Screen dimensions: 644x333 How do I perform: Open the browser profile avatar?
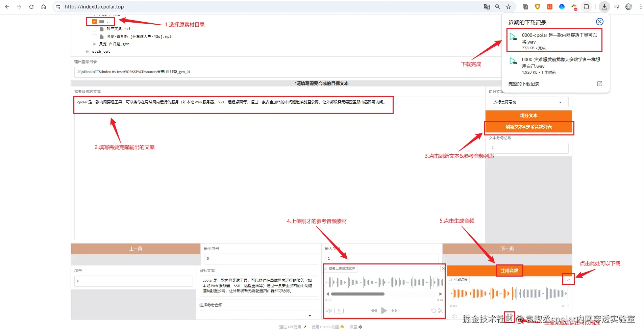point(629,7)
